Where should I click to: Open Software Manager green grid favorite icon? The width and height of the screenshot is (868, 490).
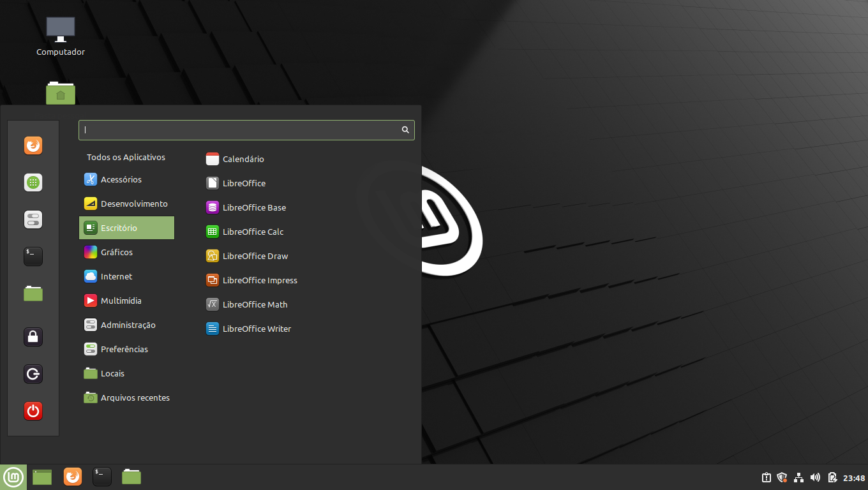[33, 182]
